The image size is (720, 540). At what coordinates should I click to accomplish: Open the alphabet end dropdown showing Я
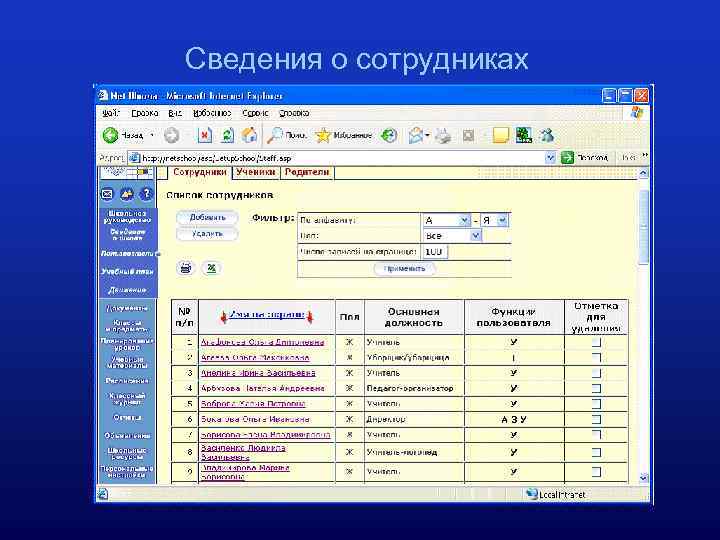(x=502, y=220)
